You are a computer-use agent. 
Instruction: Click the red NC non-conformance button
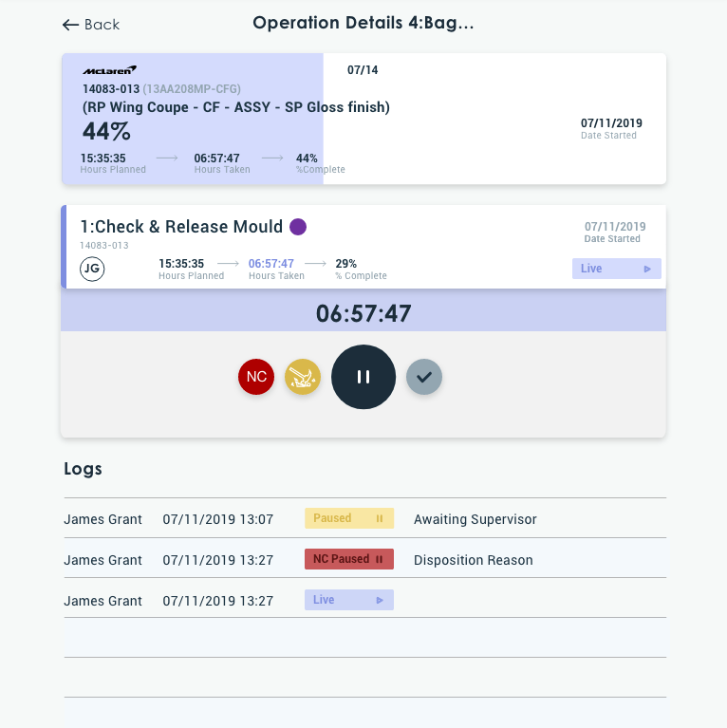point(256,377)
